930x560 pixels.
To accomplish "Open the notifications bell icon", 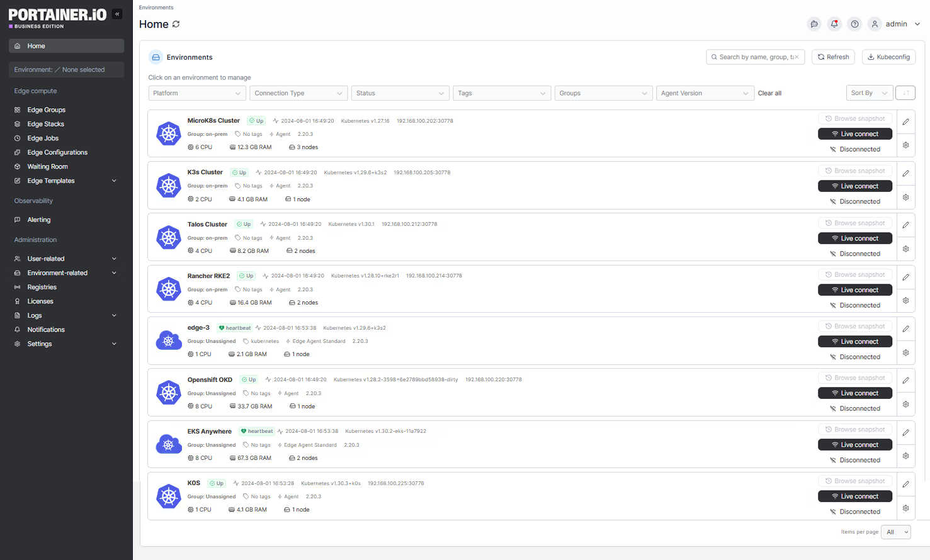I will click(x=834, y=24).
